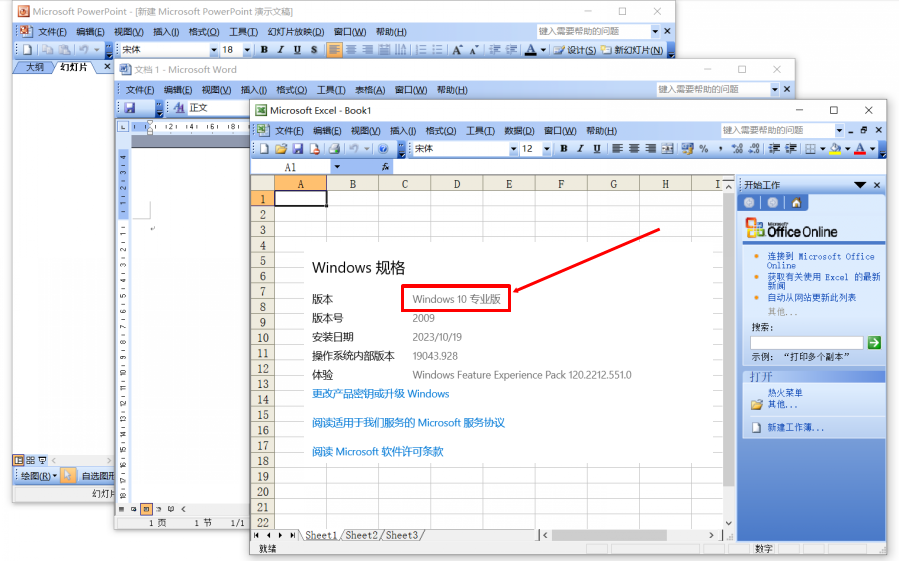Open the Draw menu dropdown in PowerPoint
The height and width of the screenshot is (561, 899).
click(39, 476)
